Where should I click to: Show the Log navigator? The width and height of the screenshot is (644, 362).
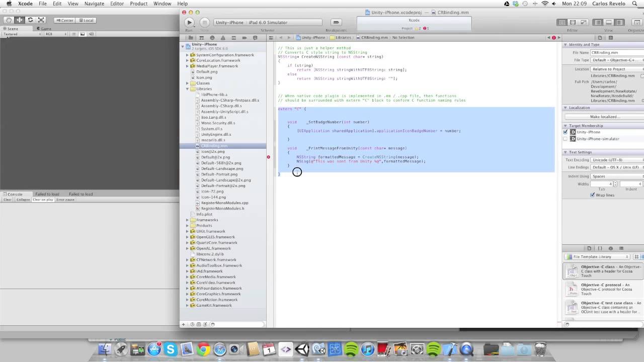255,38
